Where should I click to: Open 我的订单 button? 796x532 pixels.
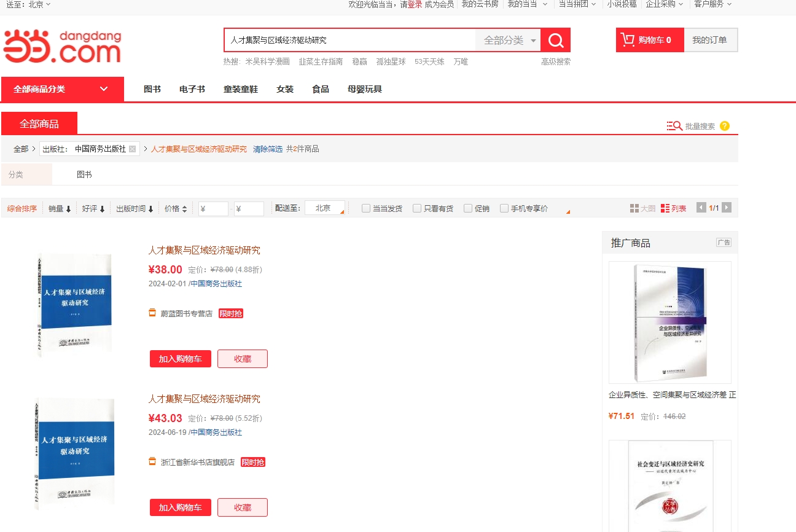(x=710, y=40)
